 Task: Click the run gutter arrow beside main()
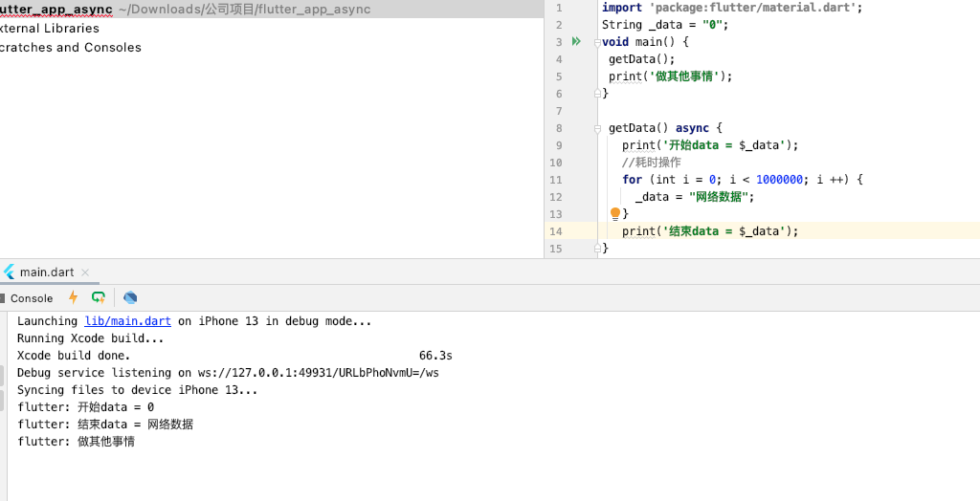tap(575, 42)
